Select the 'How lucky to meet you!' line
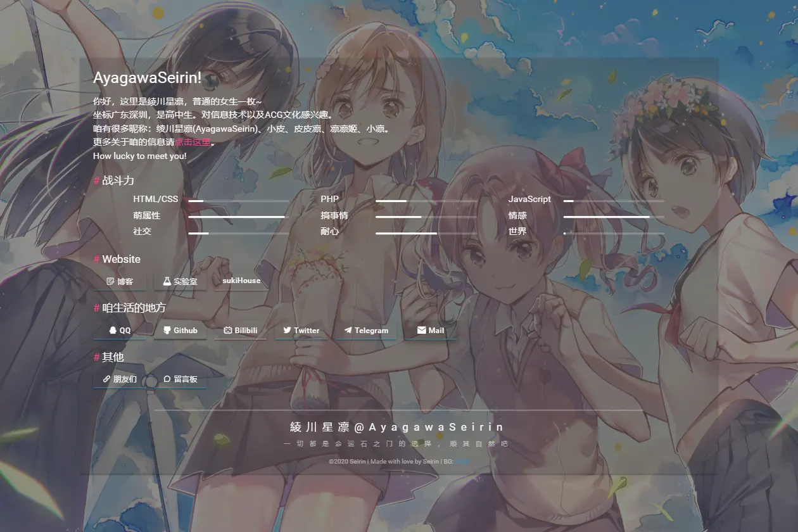The image size is (798, 532). tap(140, 156)
